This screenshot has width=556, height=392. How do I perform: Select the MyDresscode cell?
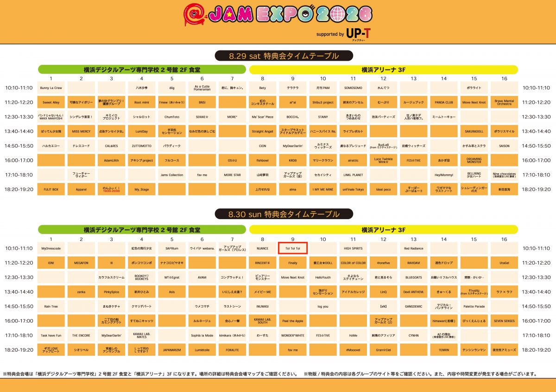pos(51,248)
